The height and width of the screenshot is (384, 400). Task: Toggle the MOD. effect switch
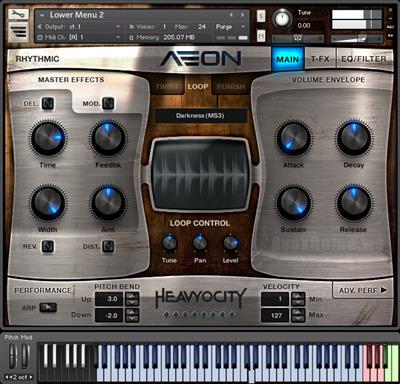tap(108, 104)
